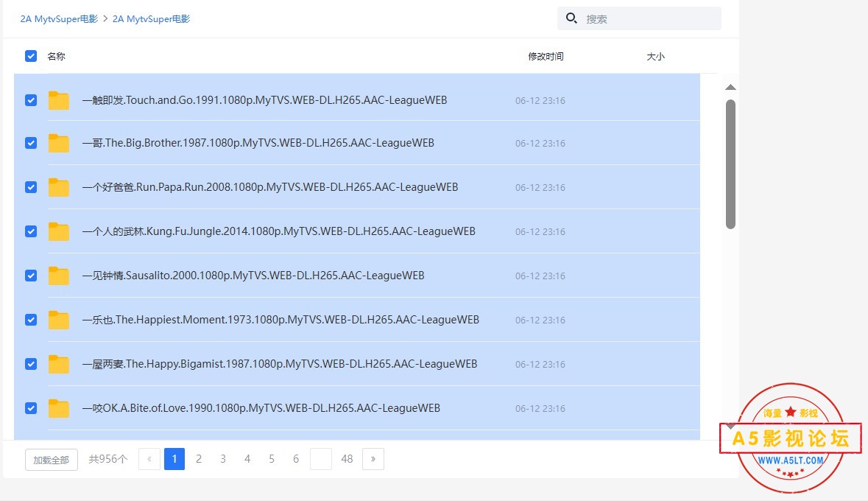Go to next page with » button

[373, 459]
